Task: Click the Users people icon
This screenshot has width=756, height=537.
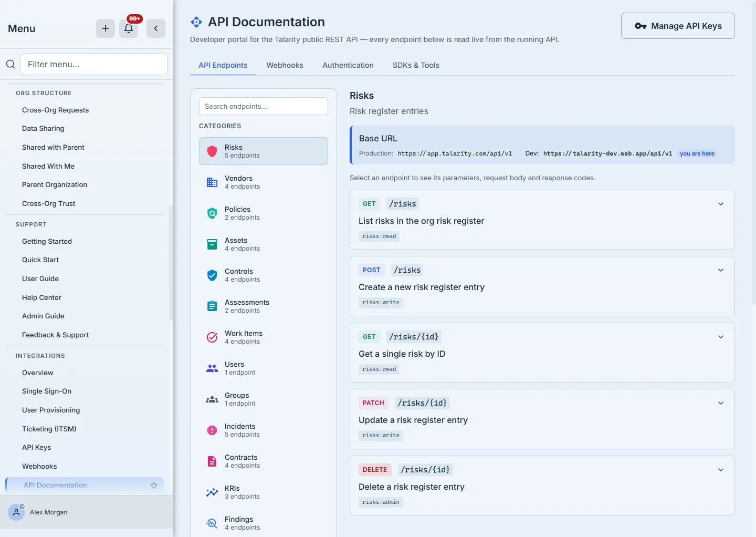Action: coord(212,368)
